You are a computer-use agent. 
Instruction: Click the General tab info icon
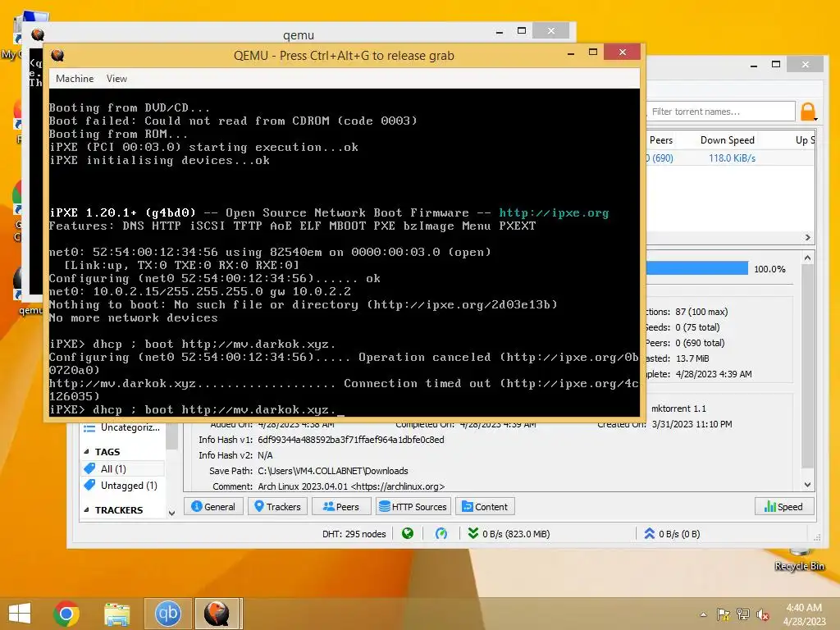(197, 506)
